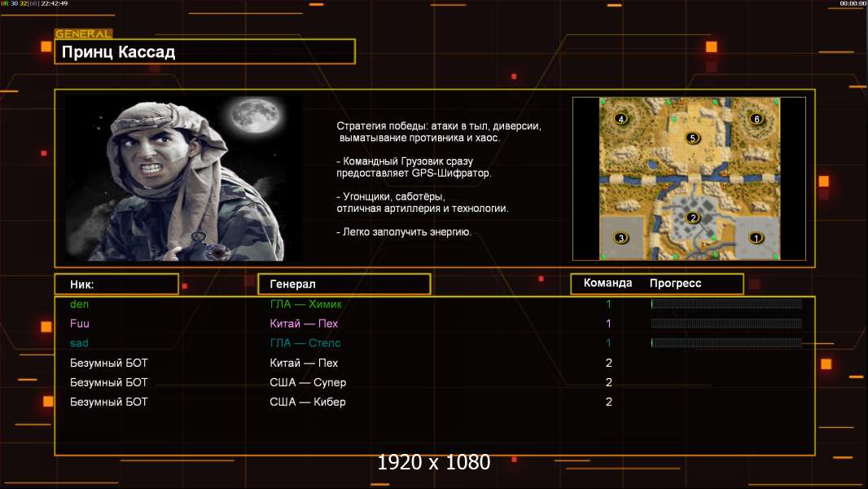Screen dimensions: 868x489
Task: Click the "Команда" column label
Action: 607,284
